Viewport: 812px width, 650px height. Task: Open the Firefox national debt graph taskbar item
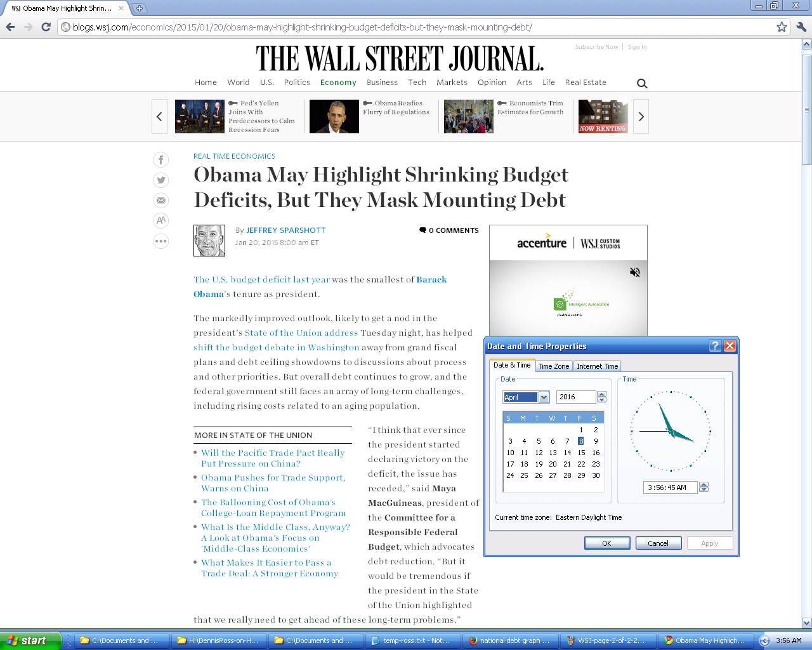[x=511, y=640]
